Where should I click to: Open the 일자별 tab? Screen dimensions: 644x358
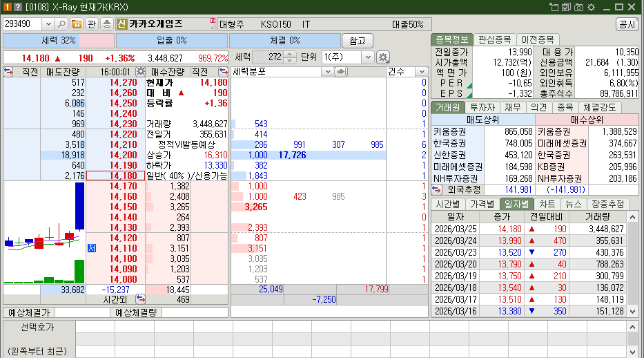tap(517, 204)
